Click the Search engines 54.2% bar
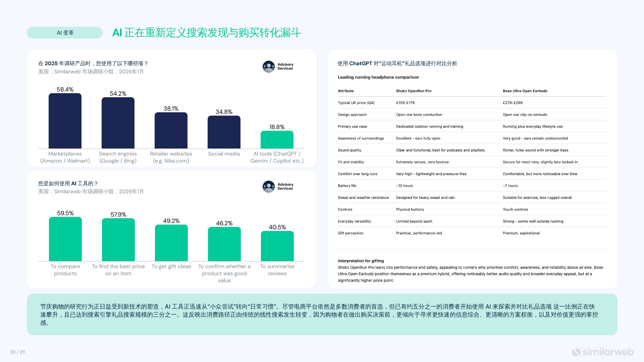Screen dimensions: 644x362 point(118,123)
